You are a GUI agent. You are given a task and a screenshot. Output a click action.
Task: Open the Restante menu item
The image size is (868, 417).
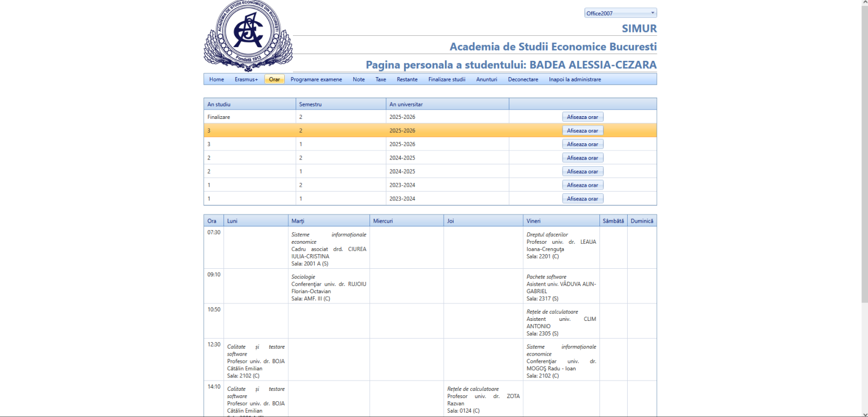pos(407,79)
